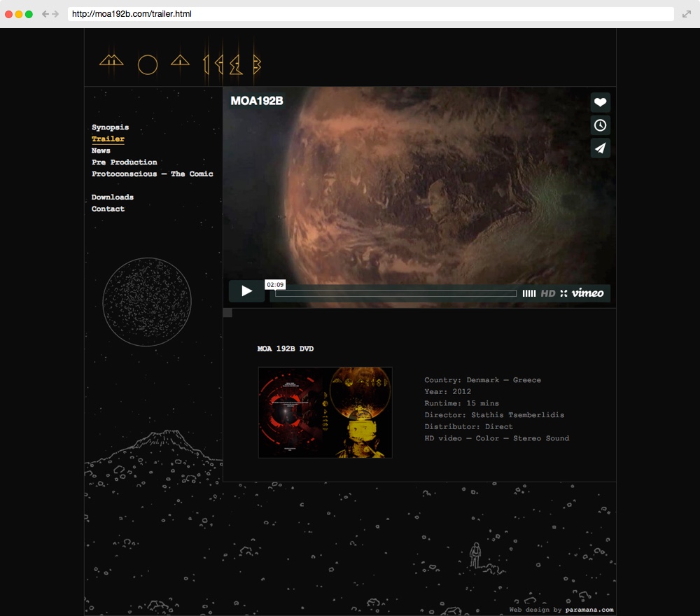Open the Pre Production page
This screenshot has width=700, height=616.
point(124,162)
